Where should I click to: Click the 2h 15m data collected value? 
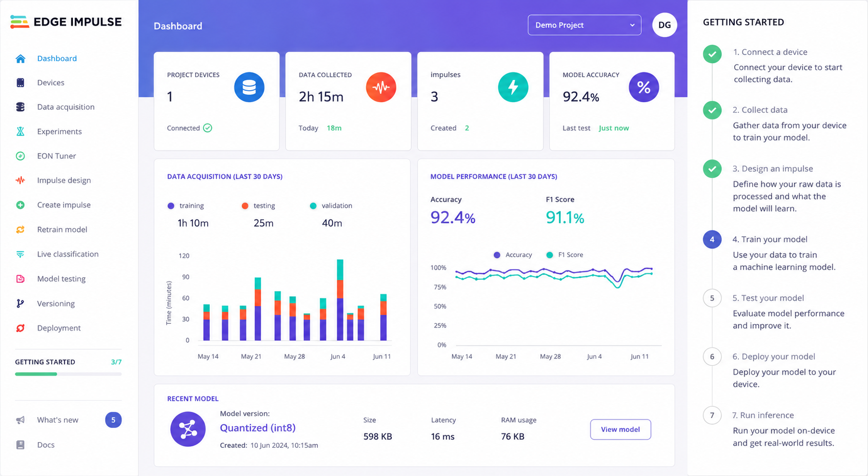tap(321, 97)
